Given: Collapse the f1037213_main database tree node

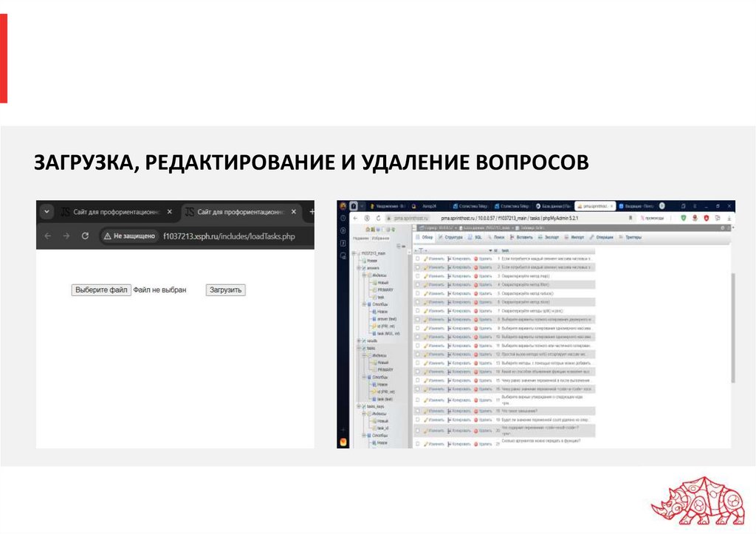Looking at the screenshot, I should 354,253.
